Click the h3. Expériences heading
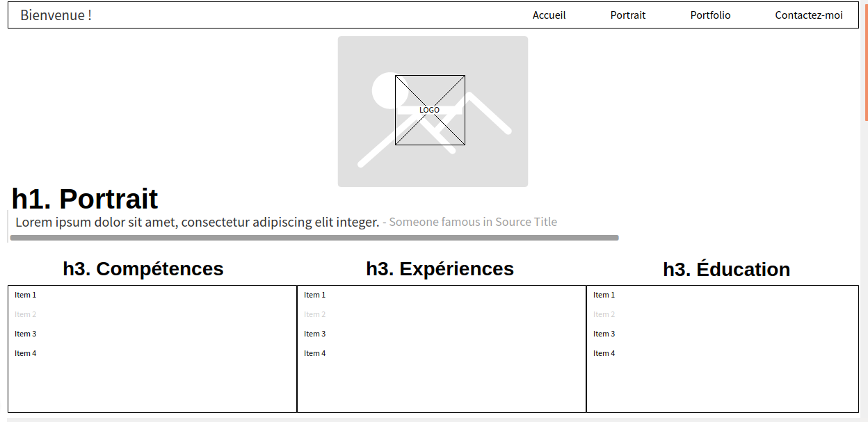The image size is (868, 422). pyautogui.click(x=440, y=269)
